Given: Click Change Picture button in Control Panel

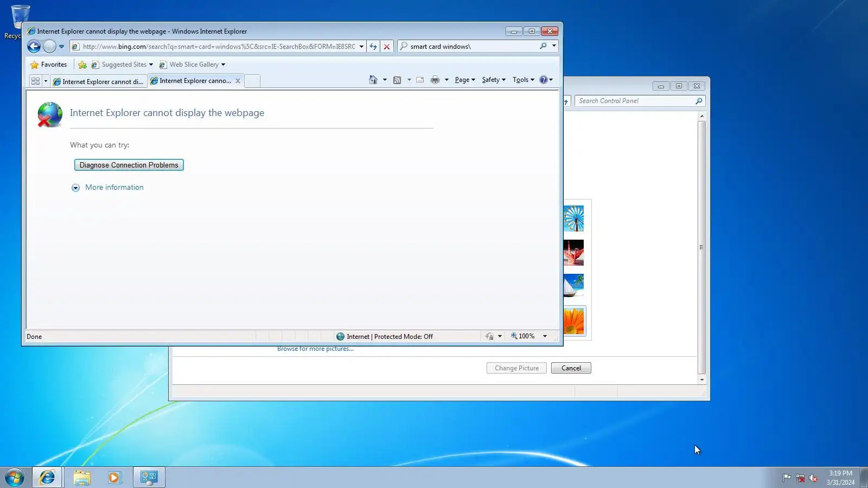Looking at the screenshot, I should tap(516, 368).
